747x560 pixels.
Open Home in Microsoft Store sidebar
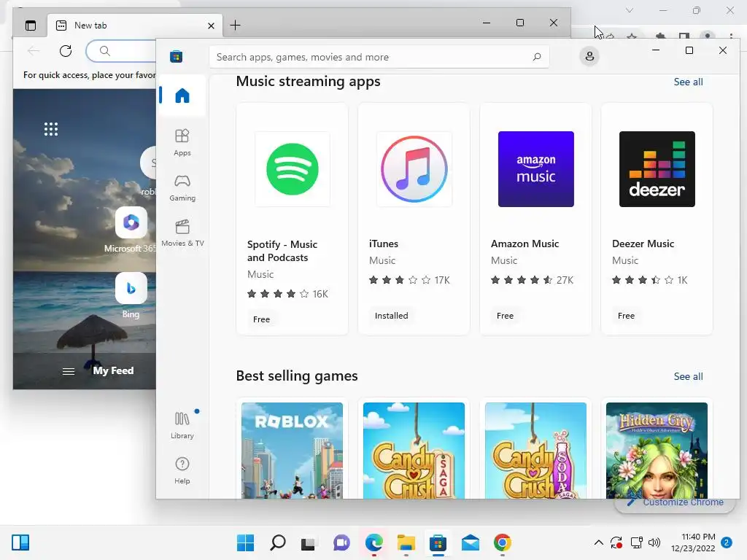pos(182,96)
